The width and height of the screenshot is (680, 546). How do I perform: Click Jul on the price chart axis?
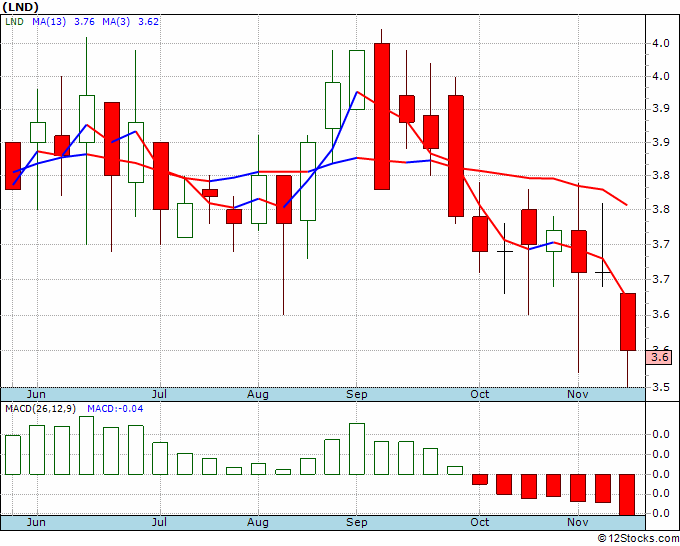click(160, 394)
